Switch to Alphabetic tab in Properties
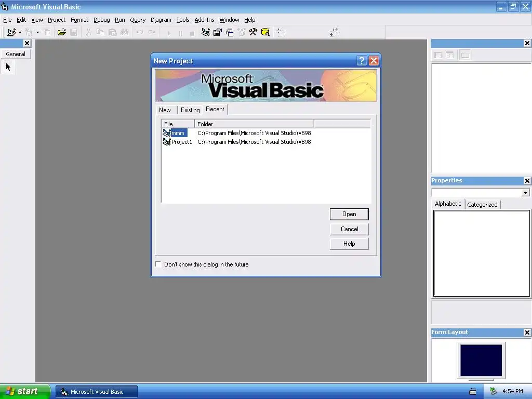 448,204
